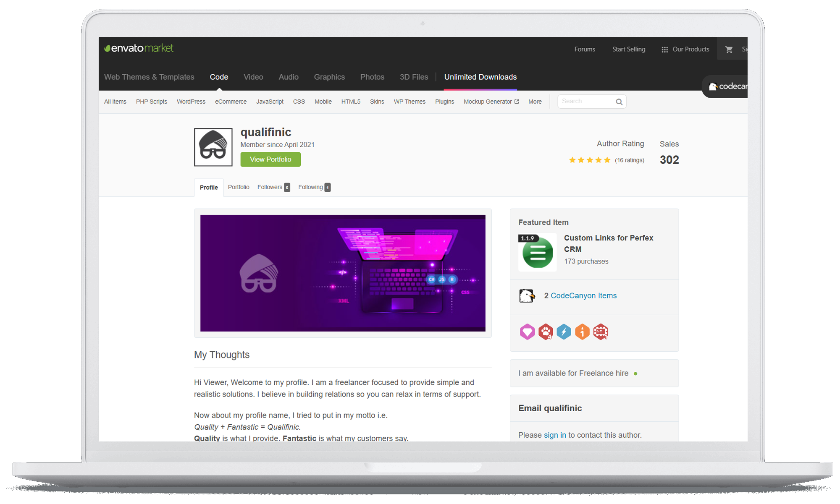Click the qualifinic avatar image

click(x=213, y=147)
